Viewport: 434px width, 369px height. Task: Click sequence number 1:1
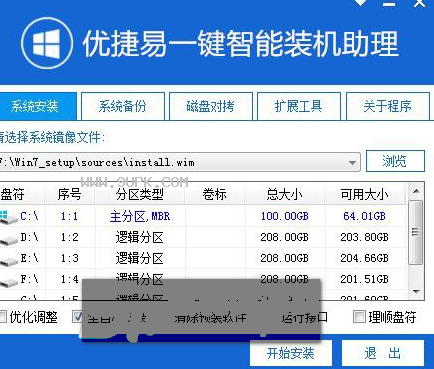(x=69, y=216)
